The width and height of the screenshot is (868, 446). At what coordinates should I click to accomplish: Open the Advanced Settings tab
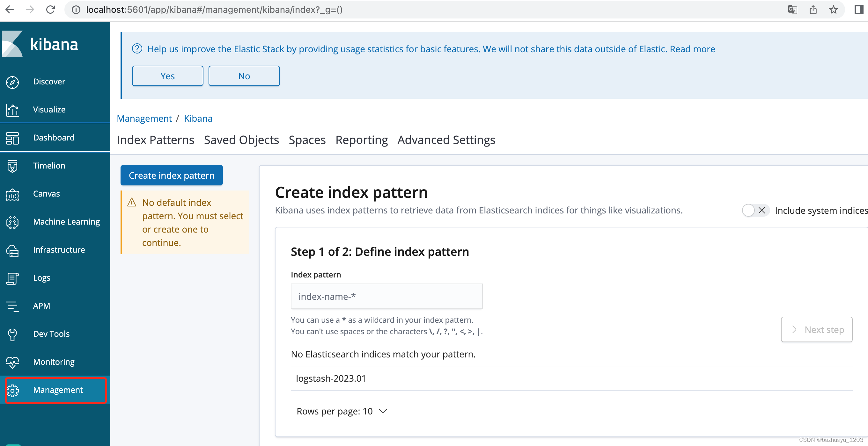pos(446,140)
